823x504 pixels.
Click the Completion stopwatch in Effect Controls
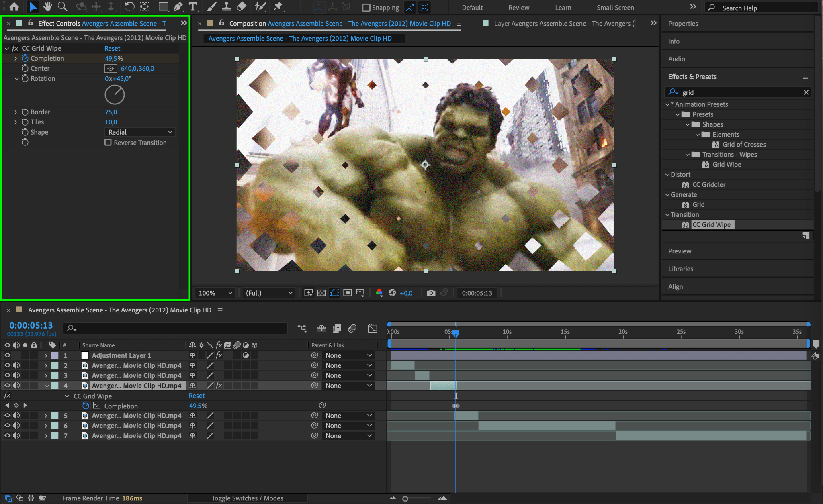tap(25, 58)
